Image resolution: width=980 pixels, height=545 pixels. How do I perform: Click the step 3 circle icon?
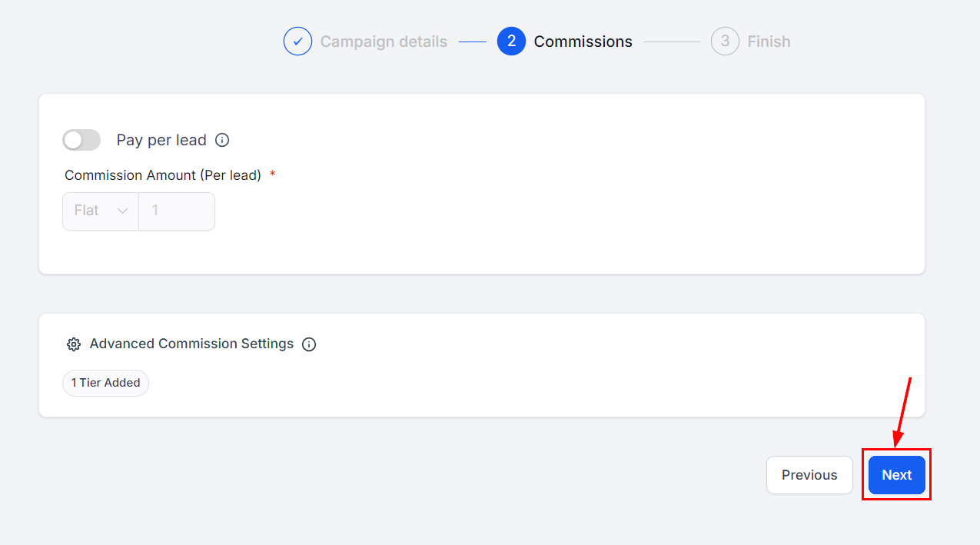click(725, 42)
